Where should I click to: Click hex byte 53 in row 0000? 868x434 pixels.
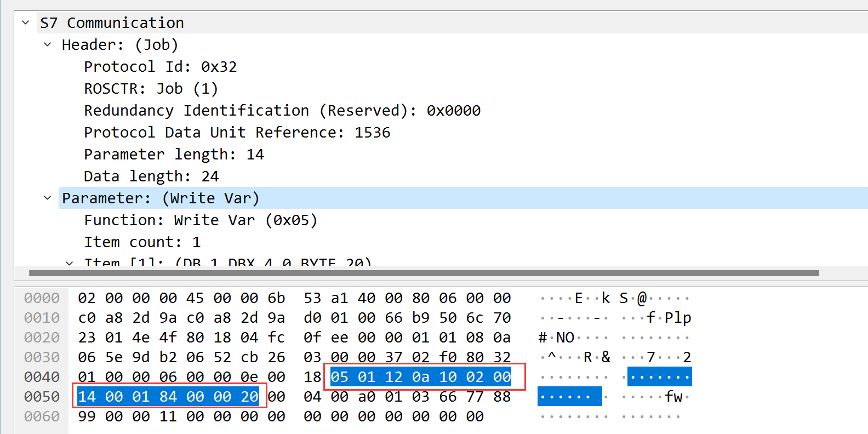[x=312, y=298]
